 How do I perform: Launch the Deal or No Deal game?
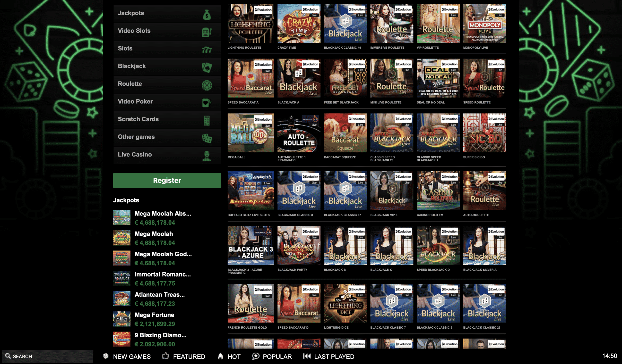click(x=438, y=78)
